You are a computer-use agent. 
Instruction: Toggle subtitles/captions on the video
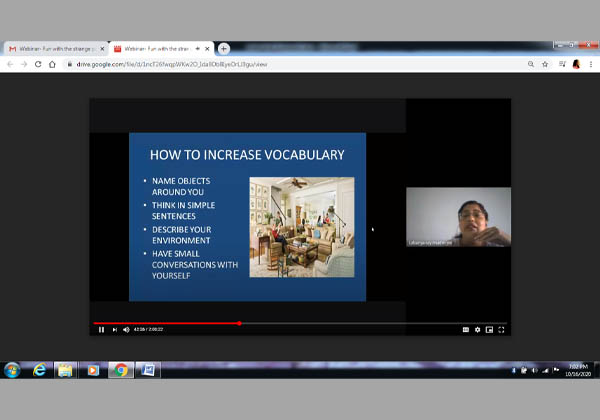coord(466,329)
